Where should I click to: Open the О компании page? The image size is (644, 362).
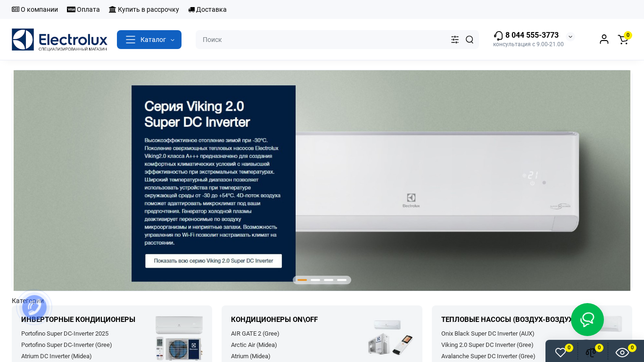[35, 9]
